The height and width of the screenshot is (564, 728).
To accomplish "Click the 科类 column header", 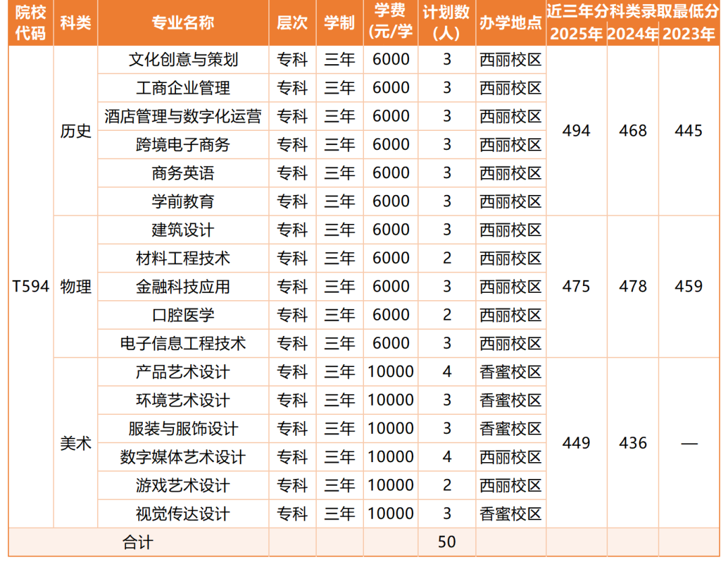I will point(75,22).
